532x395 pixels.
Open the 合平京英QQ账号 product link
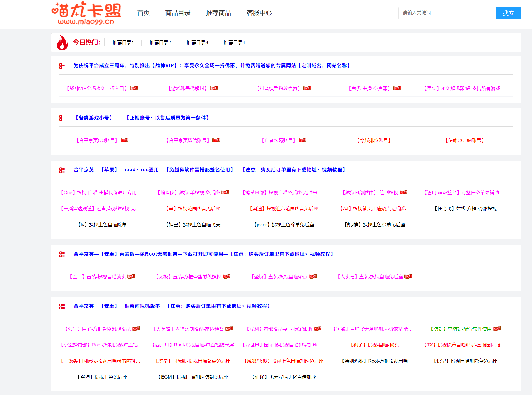97,140
